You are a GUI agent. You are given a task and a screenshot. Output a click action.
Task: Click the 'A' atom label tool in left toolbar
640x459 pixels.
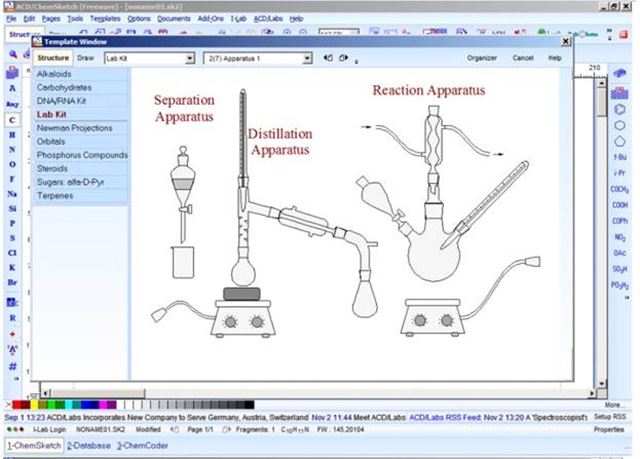click(x=12, y=88)
